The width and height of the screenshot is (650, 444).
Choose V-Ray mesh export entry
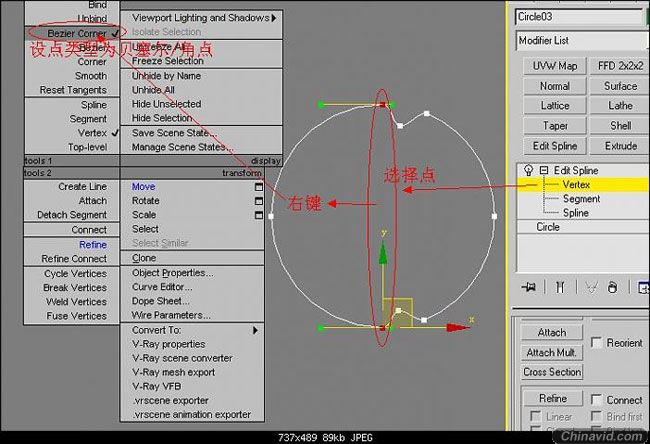174,372
